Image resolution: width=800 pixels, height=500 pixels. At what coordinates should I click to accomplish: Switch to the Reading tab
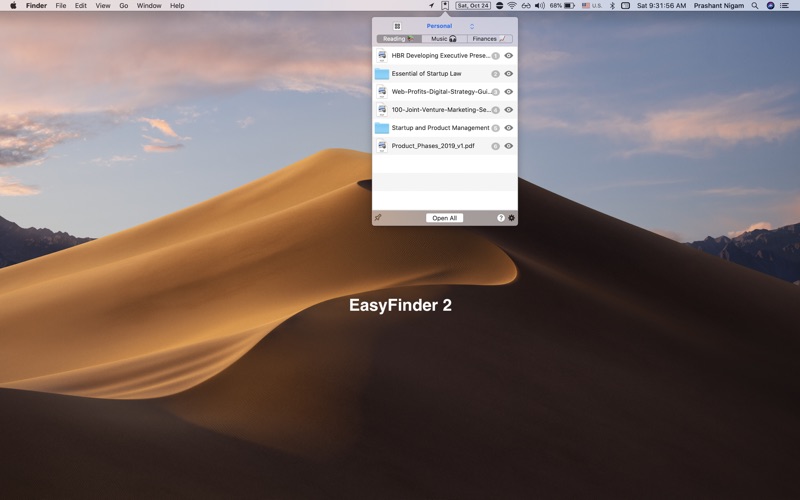pos(399,39)
